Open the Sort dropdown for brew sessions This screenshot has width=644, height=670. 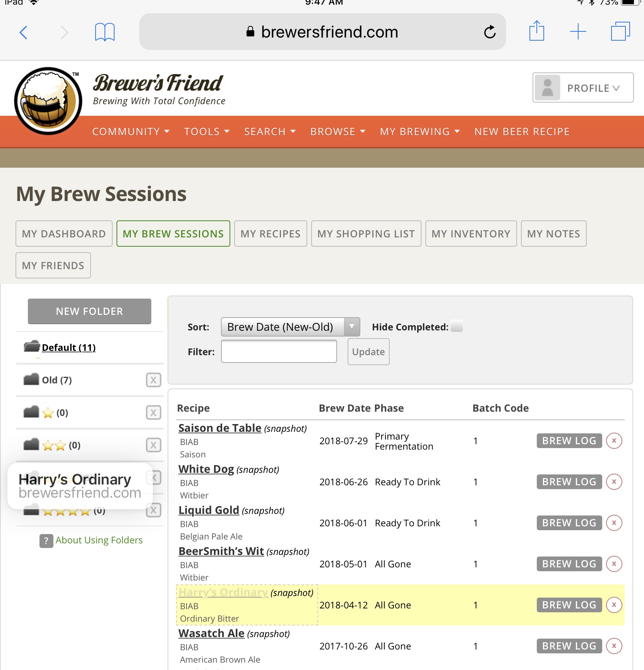[290, 327]
